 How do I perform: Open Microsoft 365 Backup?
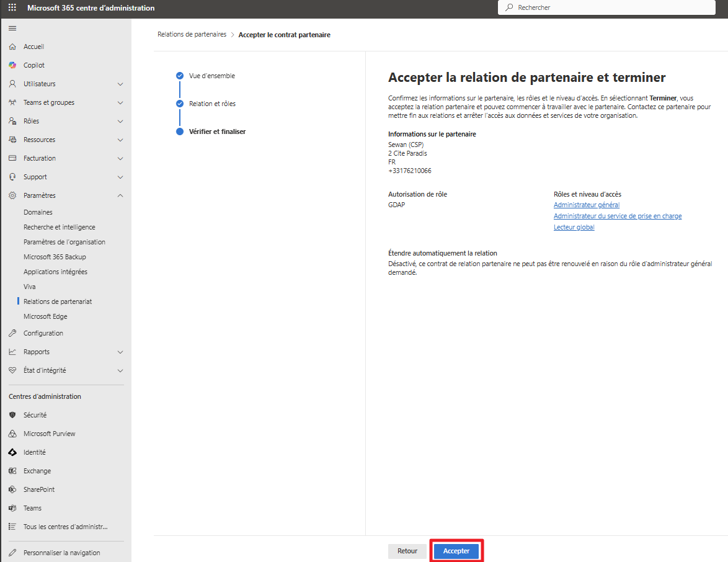pyautogui.click(x=55, y=257)
